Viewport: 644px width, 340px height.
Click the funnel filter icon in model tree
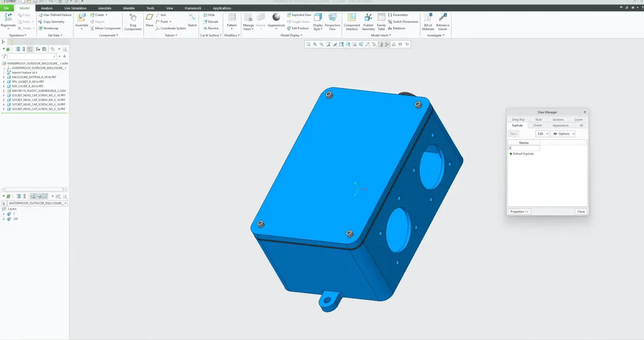point(4,56)
